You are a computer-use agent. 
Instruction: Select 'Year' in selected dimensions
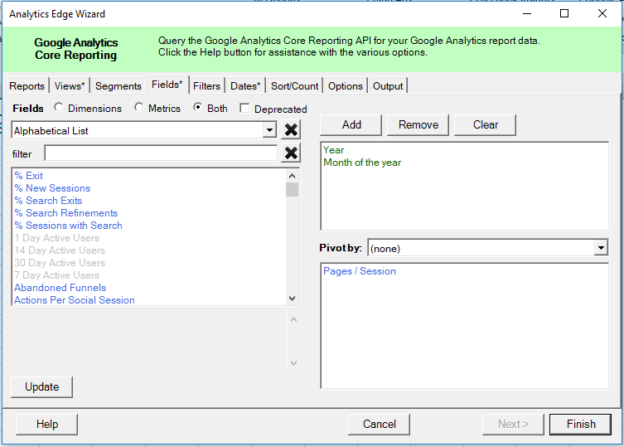[333, 150]
